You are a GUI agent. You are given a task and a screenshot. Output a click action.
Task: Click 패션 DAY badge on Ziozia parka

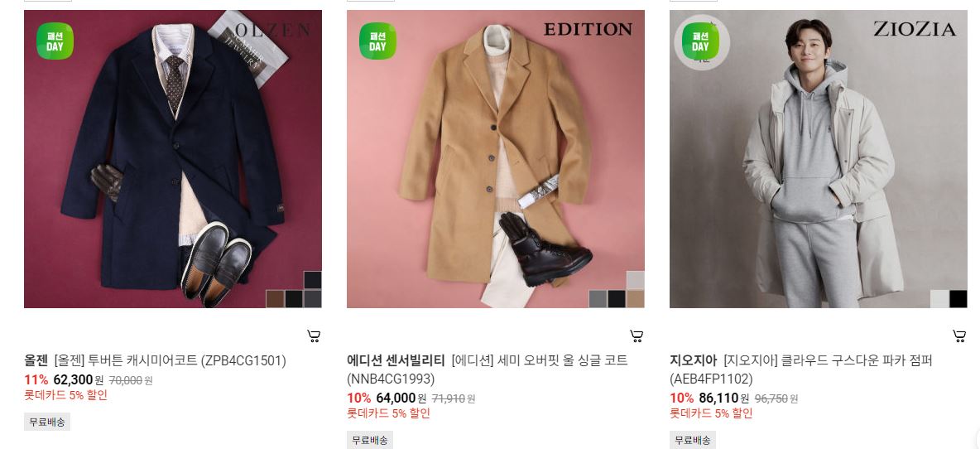tap(700, 41)
